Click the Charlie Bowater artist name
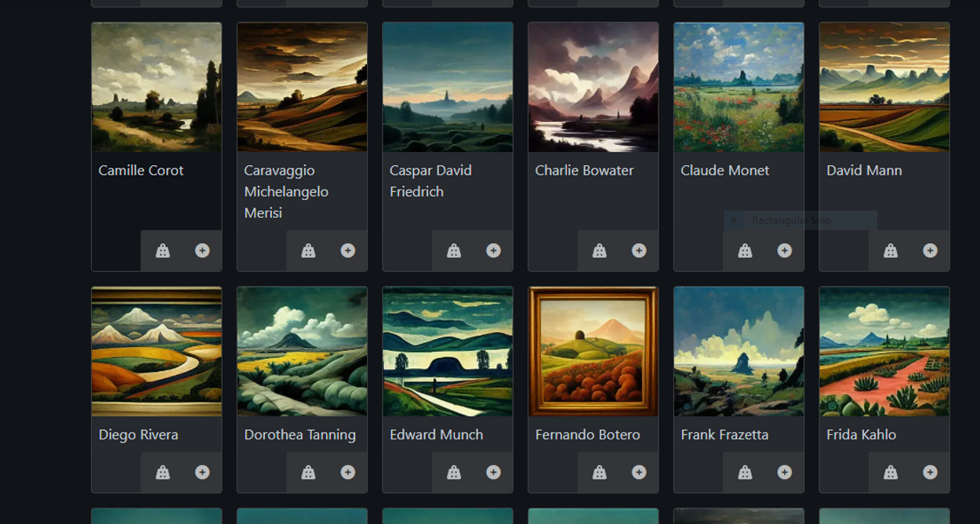Screen dimensions: 980x524 pyautogui.click(x=584, y=170)
